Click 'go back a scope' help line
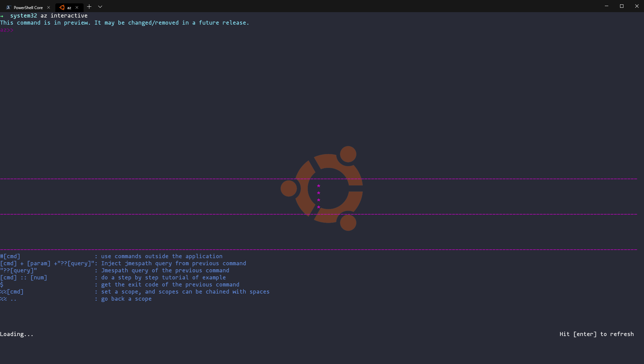Image resolution: width=644 pixels, height=364 pixels. [126, 299]
